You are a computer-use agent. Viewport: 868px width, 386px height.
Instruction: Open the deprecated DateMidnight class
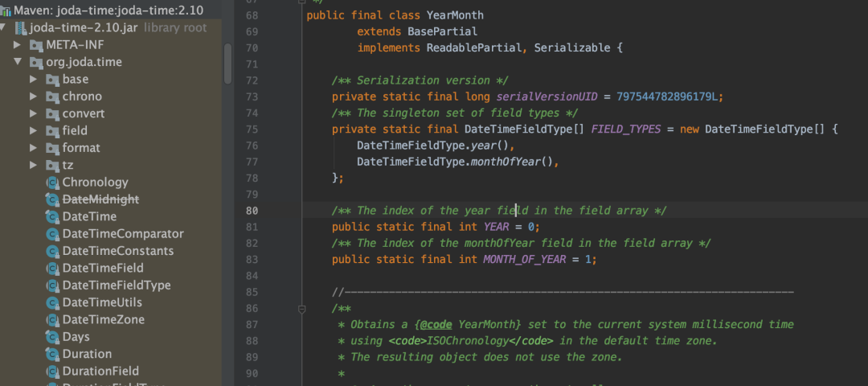point(100,199)
